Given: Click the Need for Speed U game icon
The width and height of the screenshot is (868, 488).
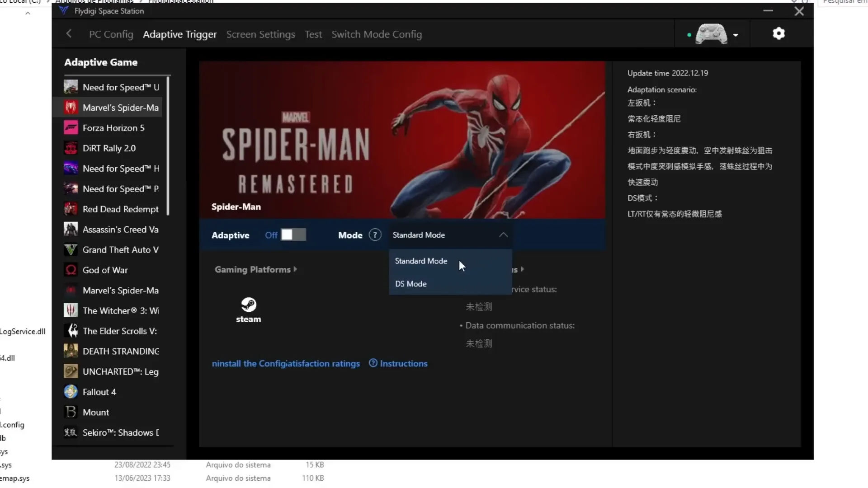Looking at the screenshot, I should pos(71,87).
